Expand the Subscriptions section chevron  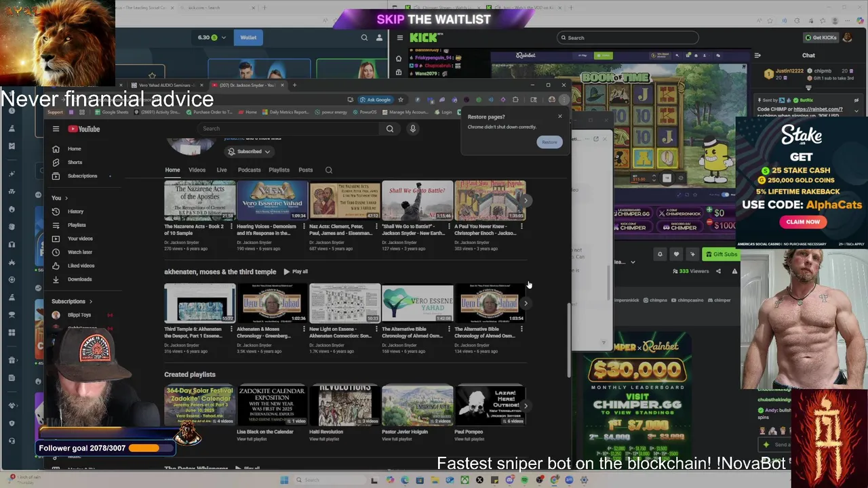coord(90,302)
